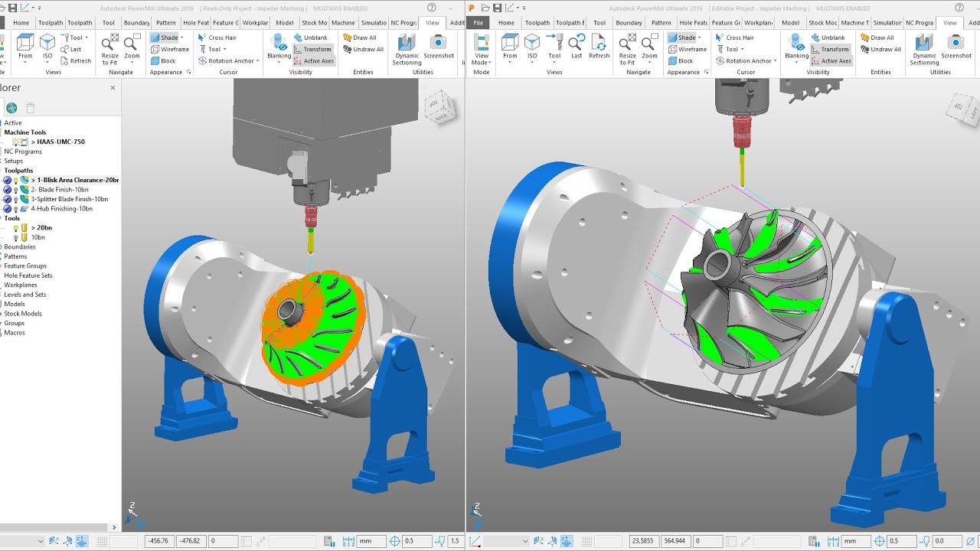The image size is (980, 551).
Task: Click the Last view in right window
Action: pyautogui.click(x=577, y=47)
